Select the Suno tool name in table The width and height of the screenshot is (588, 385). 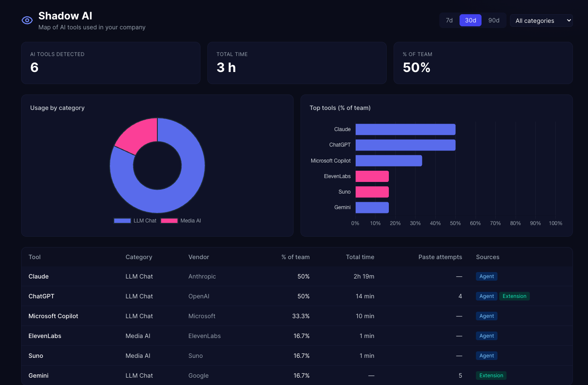click(36, 356)
